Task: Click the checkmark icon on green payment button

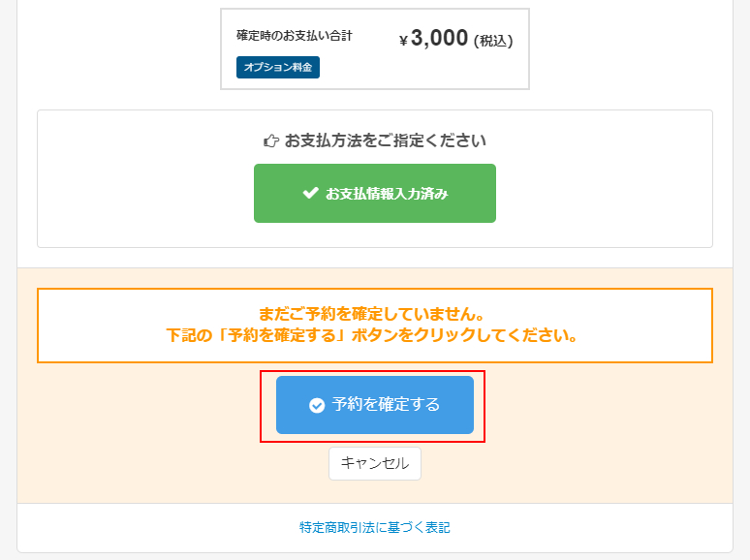Action: [310, 193]
